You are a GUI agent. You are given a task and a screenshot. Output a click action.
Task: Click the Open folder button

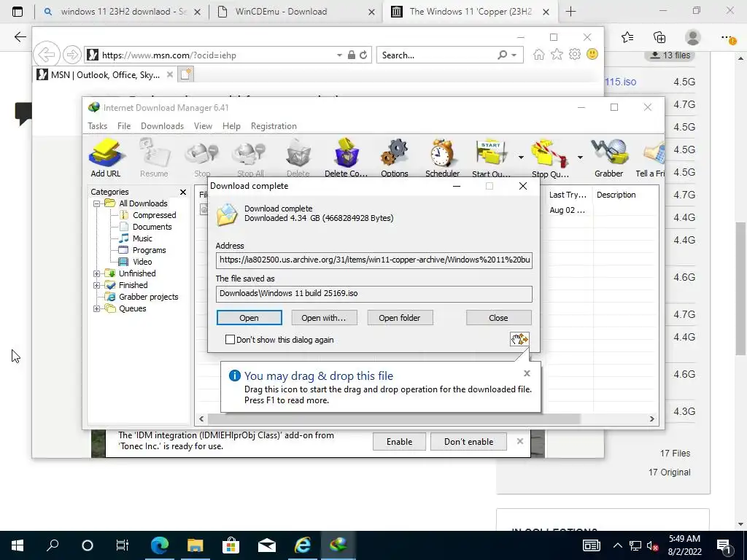pos(399,318)
